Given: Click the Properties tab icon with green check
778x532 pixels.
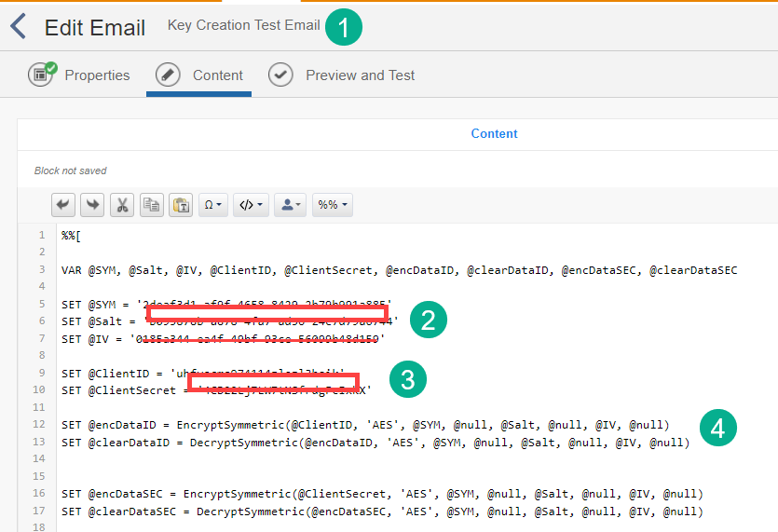Looking at the screenshot, I should pyautogui.click(x=42, y=75).
